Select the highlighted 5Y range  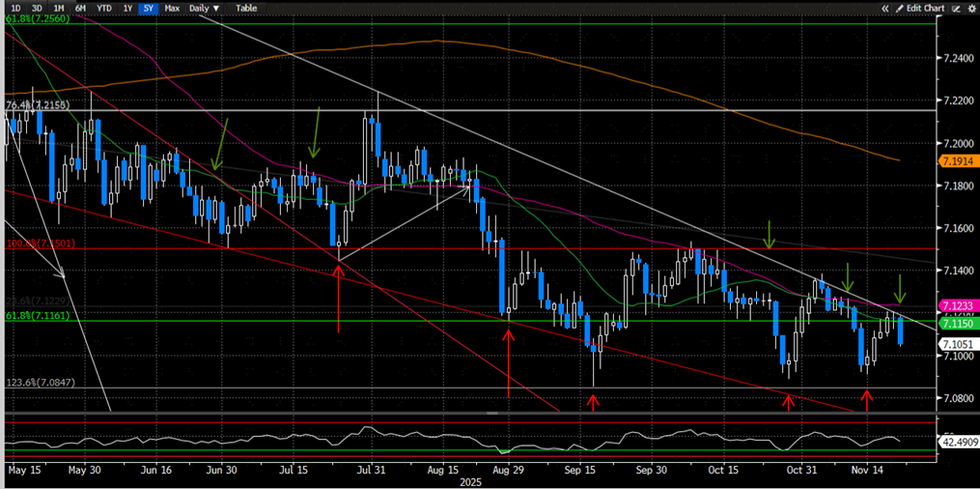click(x=148, y=8)
